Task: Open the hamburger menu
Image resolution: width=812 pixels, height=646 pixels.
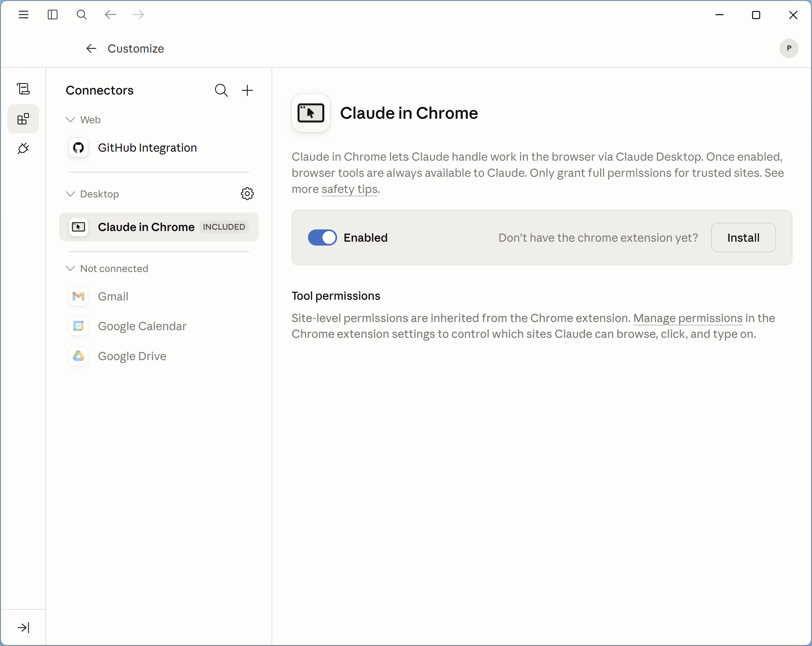Action: [x=23, y=15]
